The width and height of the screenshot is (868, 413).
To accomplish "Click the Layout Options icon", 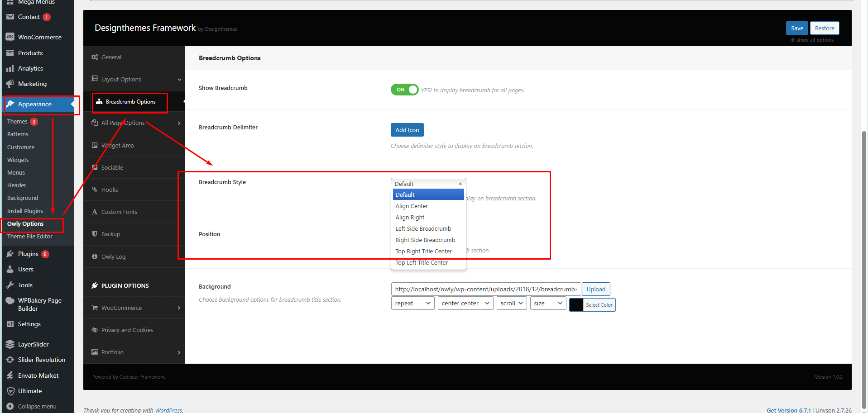I will 95,79.
